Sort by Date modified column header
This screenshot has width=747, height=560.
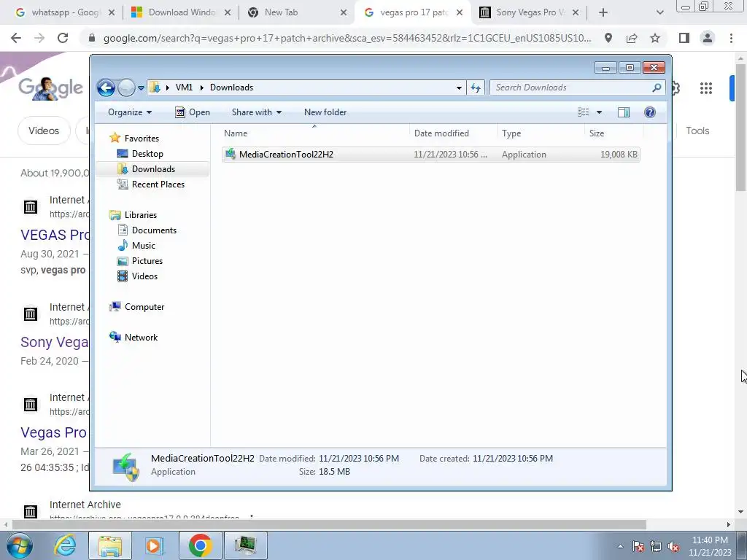tap(453, 133)
